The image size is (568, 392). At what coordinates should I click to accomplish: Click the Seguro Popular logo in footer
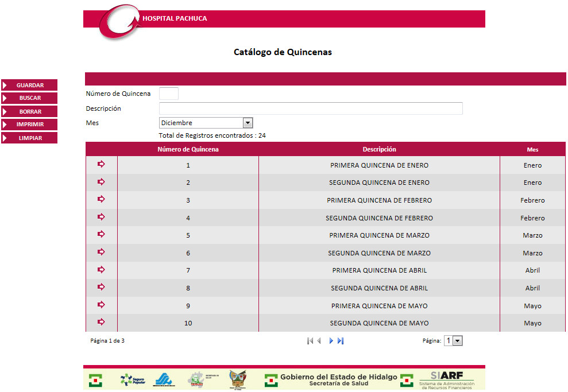tap(133, 380)
